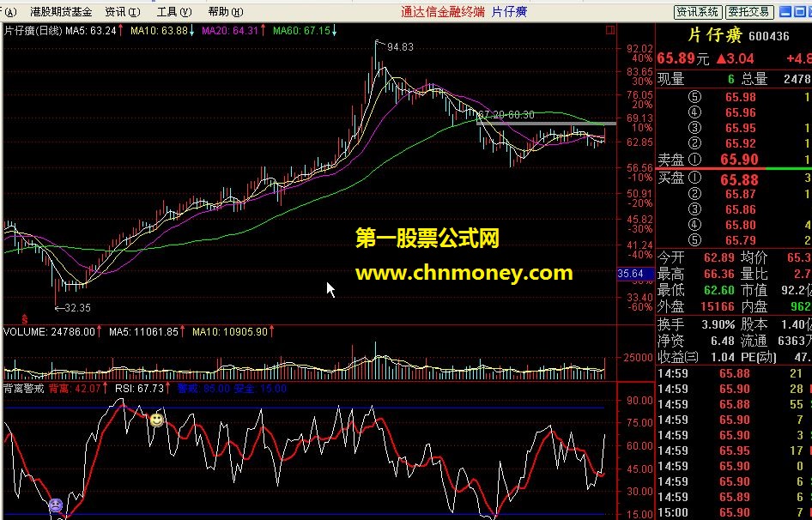812x520 pixels.
Task: Click current price 65.89
Action: click(676, 58)
